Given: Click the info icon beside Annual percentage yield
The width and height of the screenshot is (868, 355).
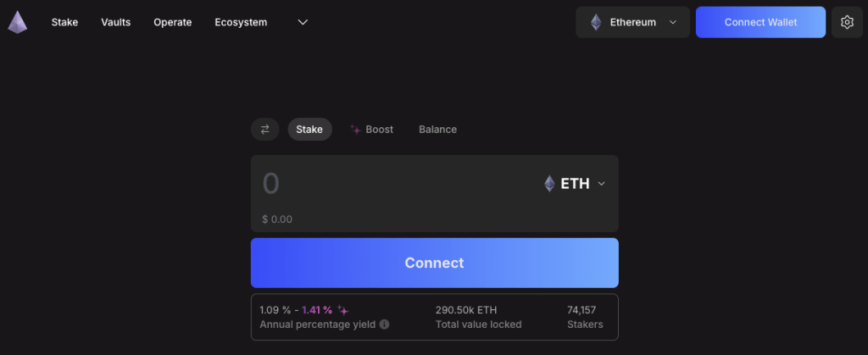Looking at the screenshot, I should click(384, 324).
